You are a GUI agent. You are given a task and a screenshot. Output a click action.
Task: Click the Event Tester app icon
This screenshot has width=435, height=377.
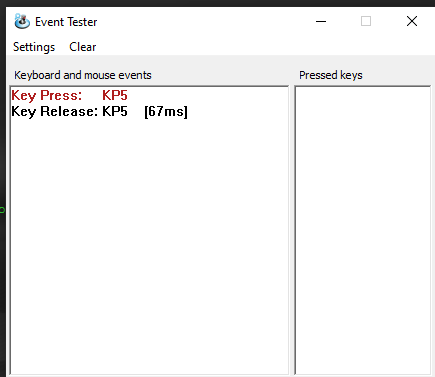point(22,21)
